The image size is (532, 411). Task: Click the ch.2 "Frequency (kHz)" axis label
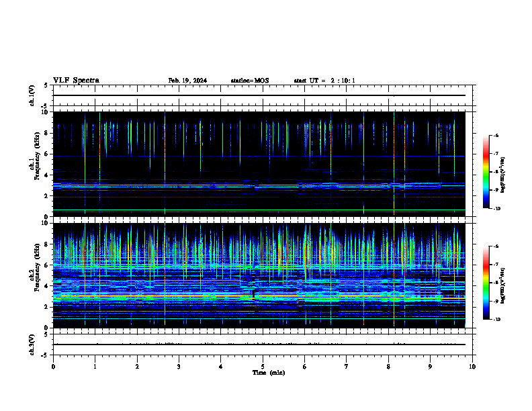[x=37, y=267]
